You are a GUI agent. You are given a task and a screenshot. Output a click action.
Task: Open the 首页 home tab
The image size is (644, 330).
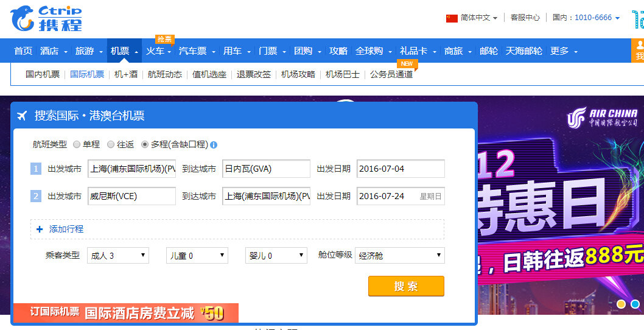pos(23,51)
